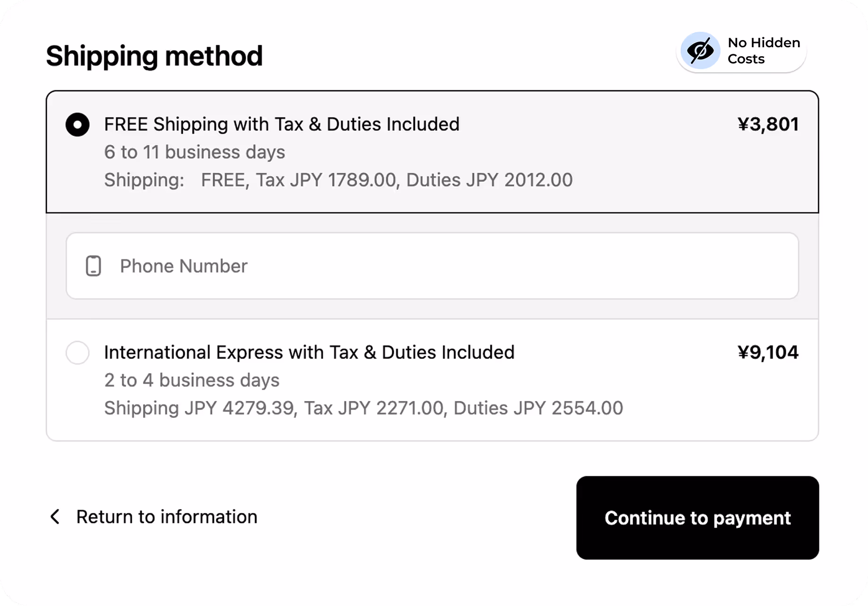868x606 pixels.
Task: Click the back chevron arrow icon
Action: [x=55, y=517]
